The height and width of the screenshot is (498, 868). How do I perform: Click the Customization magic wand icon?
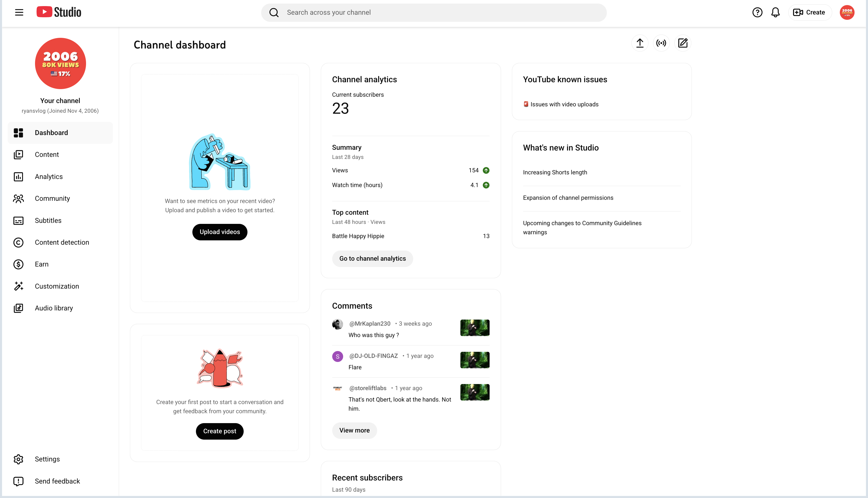click(19, 286)
